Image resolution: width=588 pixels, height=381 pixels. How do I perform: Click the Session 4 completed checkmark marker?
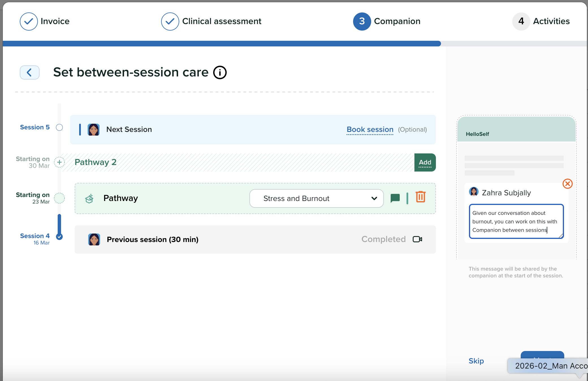coord(59,237)
